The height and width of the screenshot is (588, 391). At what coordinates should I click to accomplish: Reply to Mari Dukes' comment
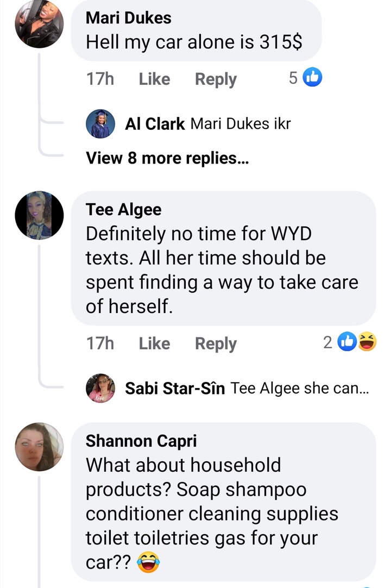point(216,79)
